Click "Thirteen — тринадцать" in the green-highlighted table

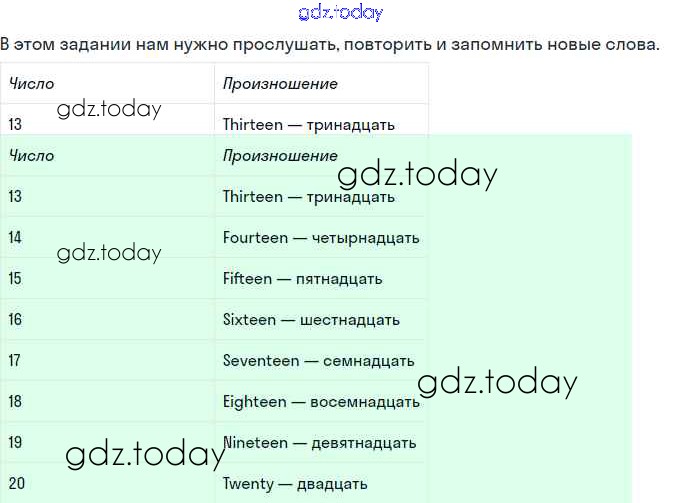tap(309, 197)
